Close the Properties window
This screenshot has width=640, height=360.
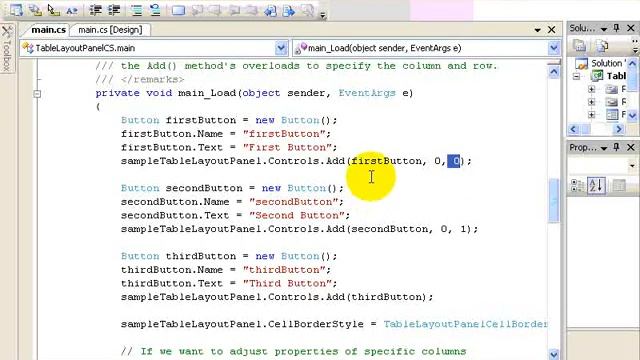coord(631,147)
